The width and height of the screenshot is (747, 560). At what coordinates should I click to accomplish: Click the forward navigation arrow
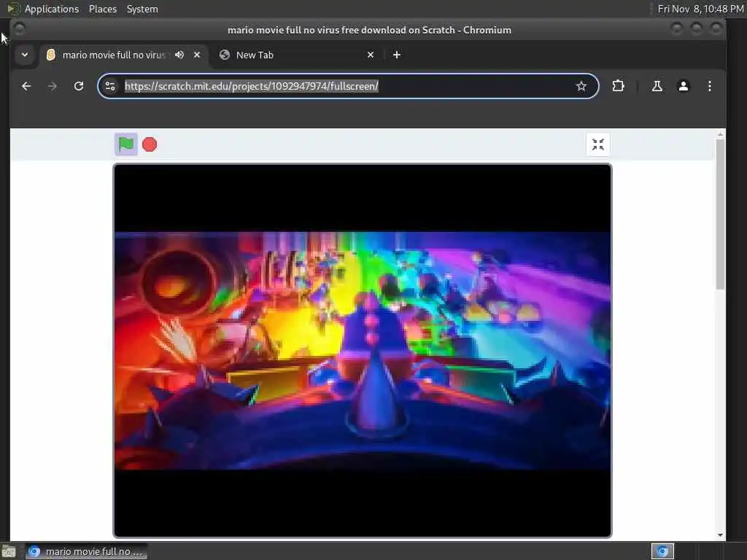click(53, 86)
